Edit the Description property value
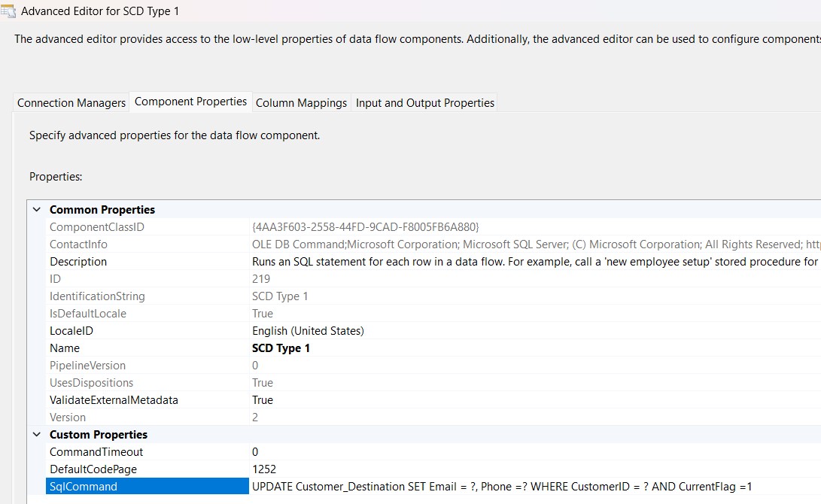Screen dimensions: 821x504 click(527, 262)
